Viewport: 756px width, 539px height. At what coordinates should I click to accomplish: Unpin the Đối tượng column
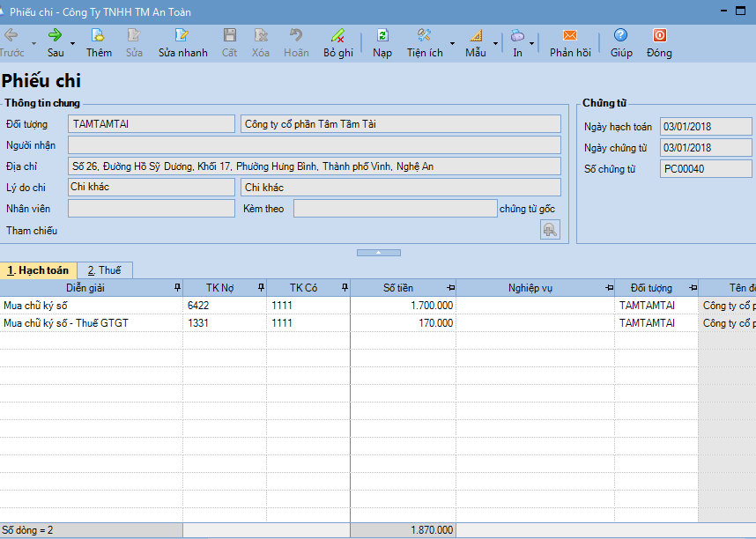(x=693, y=288)
